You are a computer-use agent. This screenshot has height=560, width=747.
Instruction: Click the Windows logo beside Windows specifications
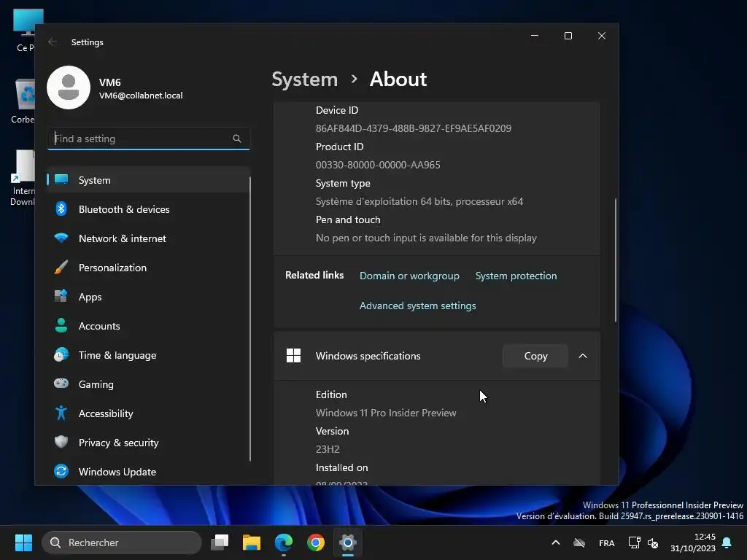[x=293, y=356]
